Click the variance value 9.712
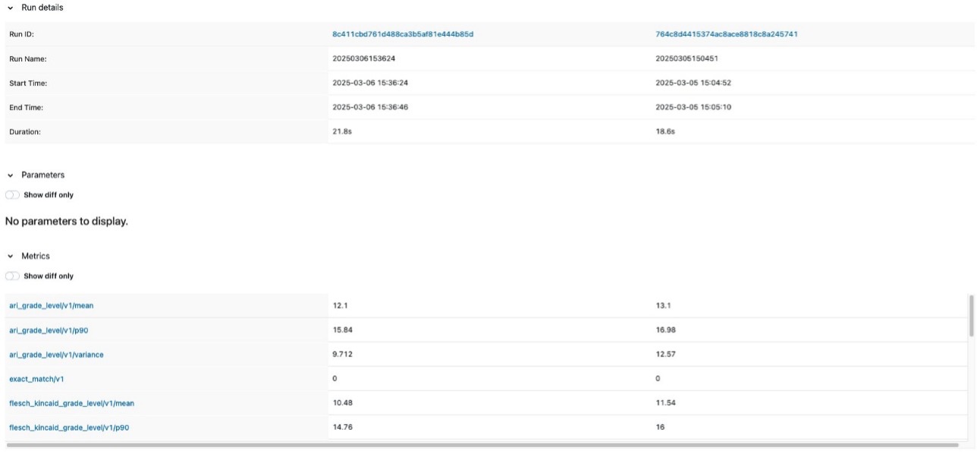Viewport: 980px width, 454px height. pyautogui.click(x=343, y=355)
